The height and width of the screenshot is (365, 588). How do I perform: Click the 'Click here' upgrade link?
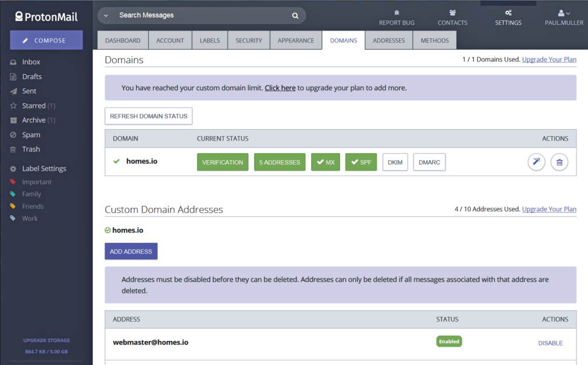click(x=280, y=88)
